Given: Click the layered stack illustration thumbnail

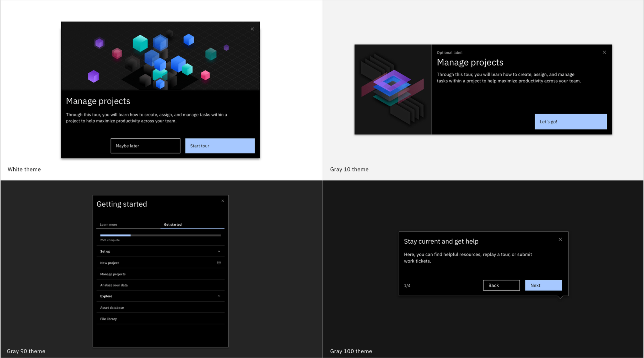Looking at the screenshot, I should point(393,89).
